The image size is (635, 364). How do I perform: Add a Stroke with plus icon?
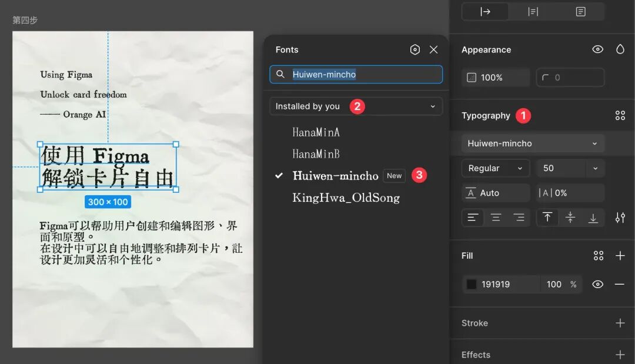620,323
